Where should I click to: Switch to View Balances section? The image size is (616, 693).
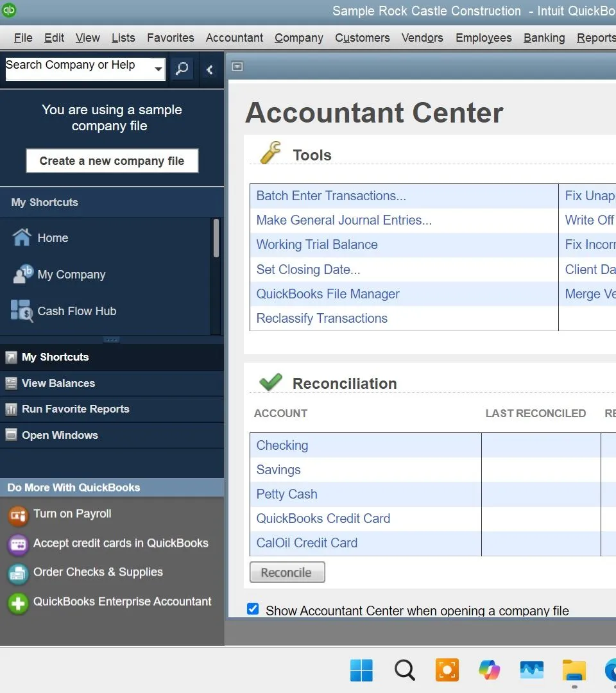112,383
